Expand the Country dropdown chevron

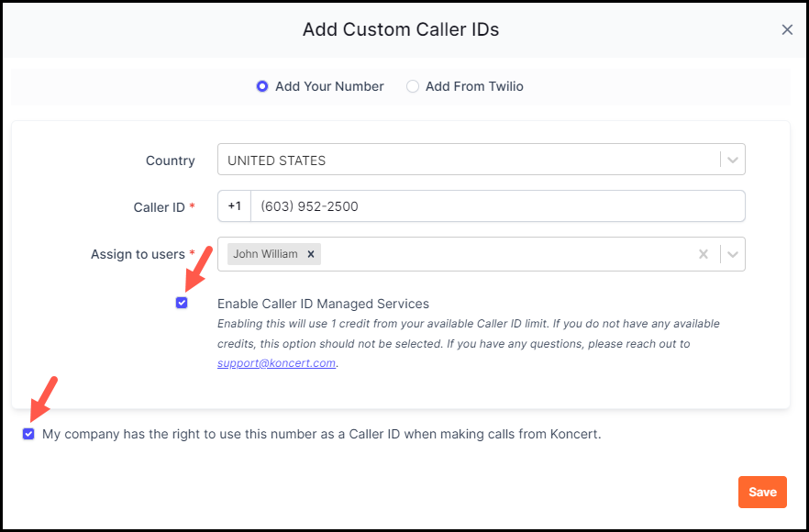tap(732, 160)
